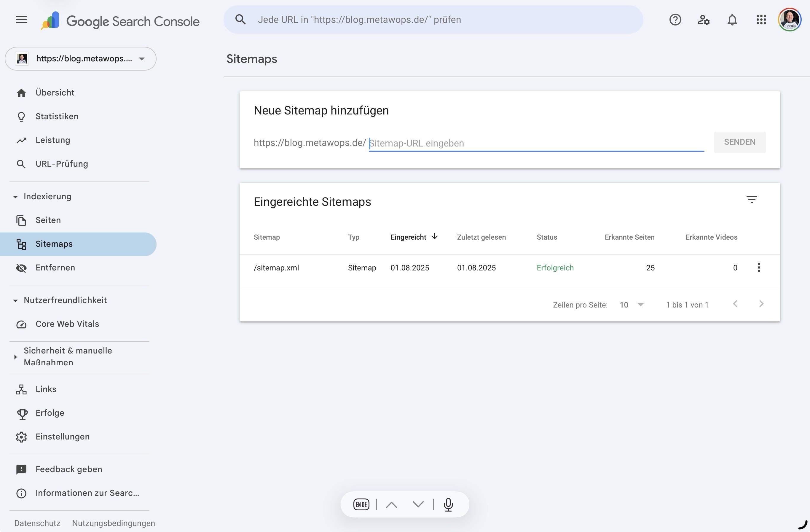The width and height of the screenshot is (810, 532).
Task: Open the Datenschutz link
Action: (37, 523)
